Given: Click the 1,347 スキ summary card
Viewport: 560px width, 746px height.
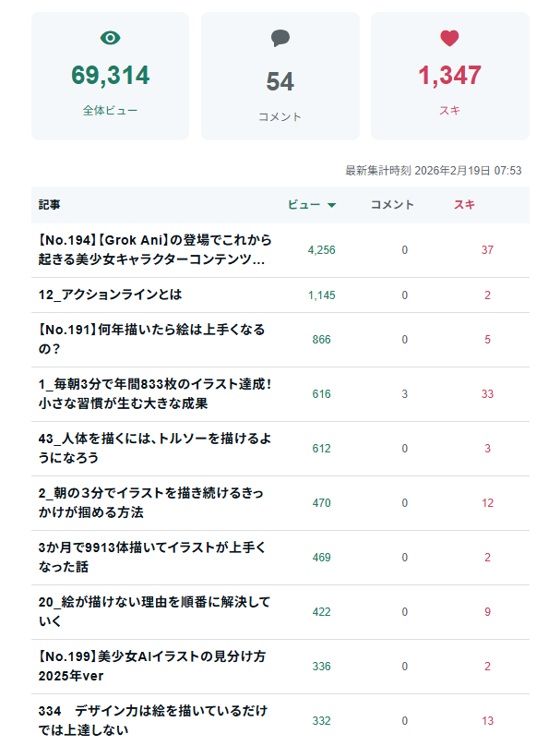Looking at the screenshot, I should (449, 77).
